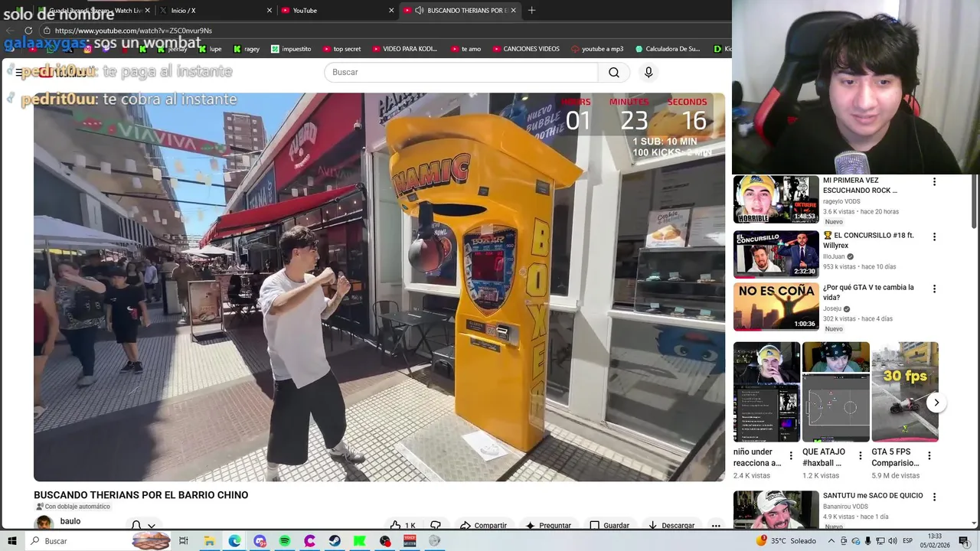Click the Preguntar button
The width and height of the screenshot is (980, 551).
pyautogui.click(x=548, y=525)
